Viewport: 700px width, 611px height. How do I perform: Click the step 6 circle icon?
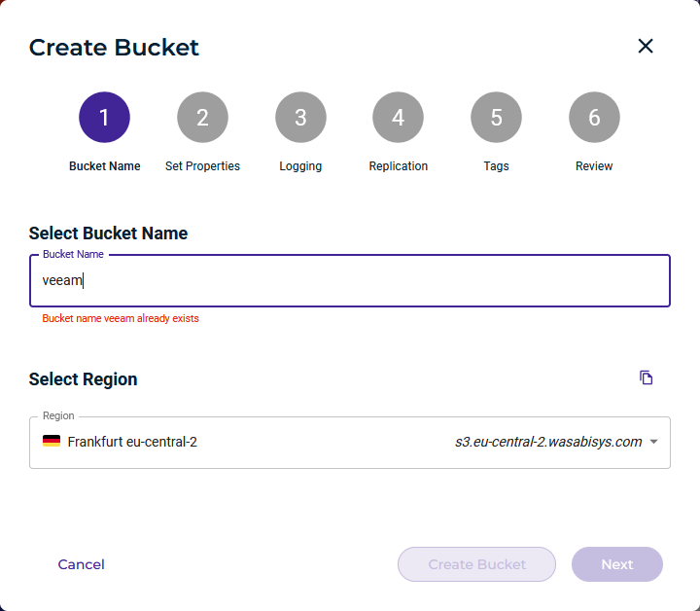click(594, 118)
